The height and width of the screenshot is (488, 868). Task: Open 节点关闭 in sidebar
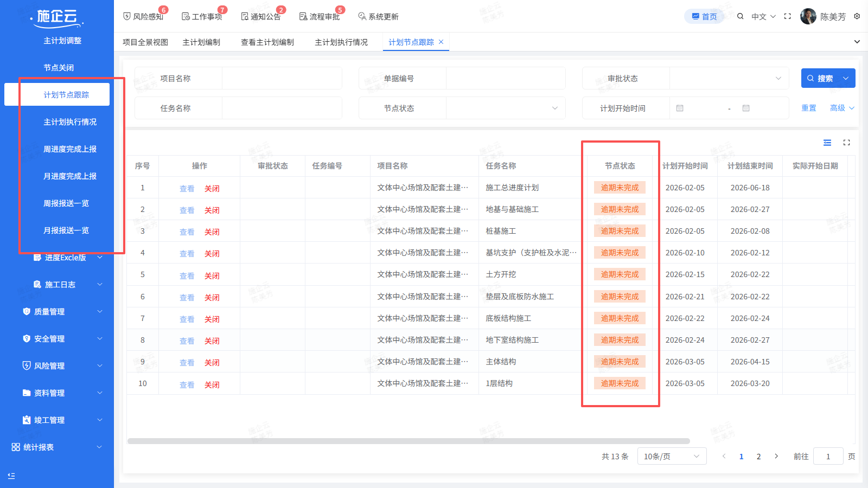click(59, 67)
